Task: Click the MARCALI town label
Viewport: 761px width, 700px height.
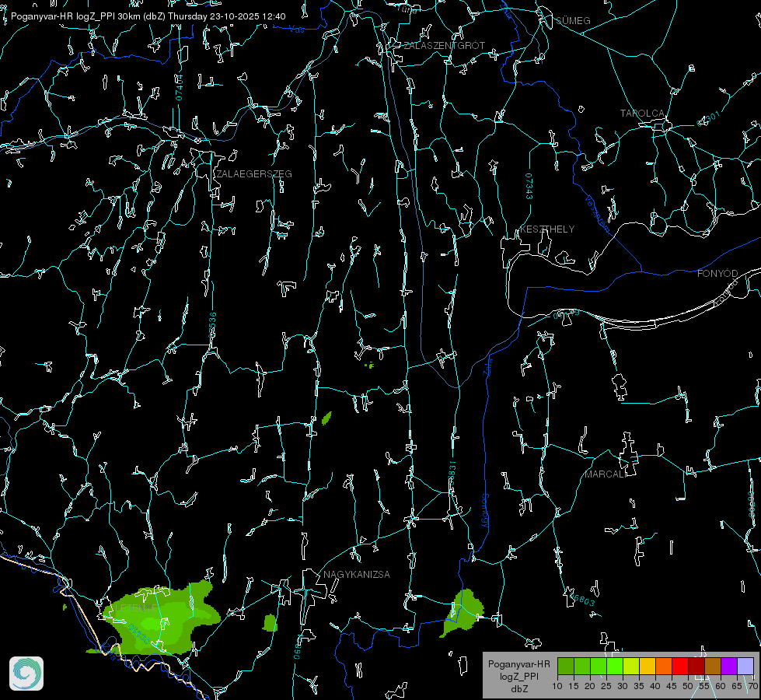Action: pyautogui.click(x=606, y=474)
